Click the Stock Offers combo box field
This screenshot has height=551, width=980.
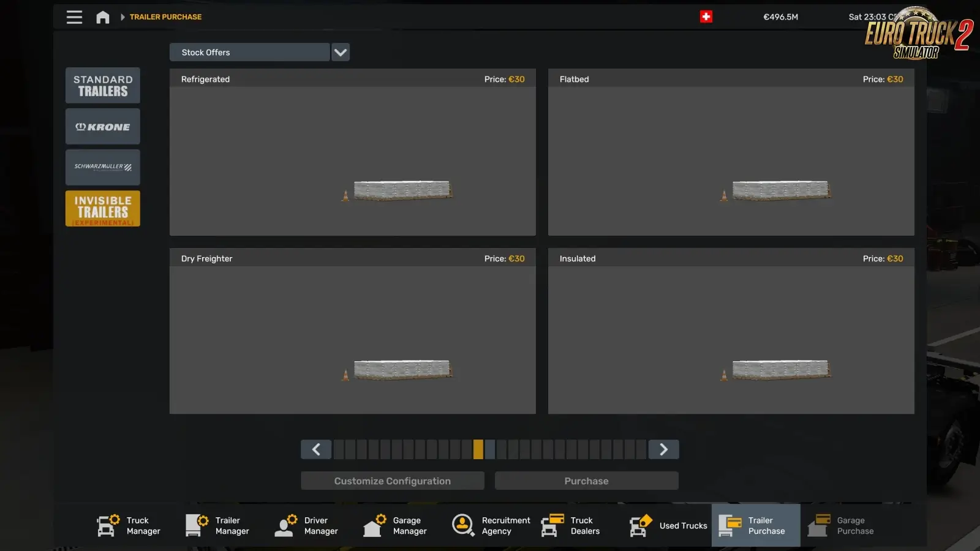(249, 53)
